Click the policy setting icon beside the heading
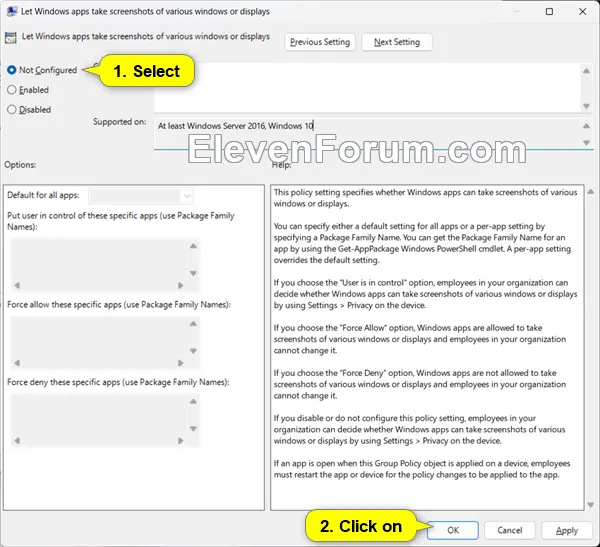The image size is (600, 547). [x=10, y=38]
